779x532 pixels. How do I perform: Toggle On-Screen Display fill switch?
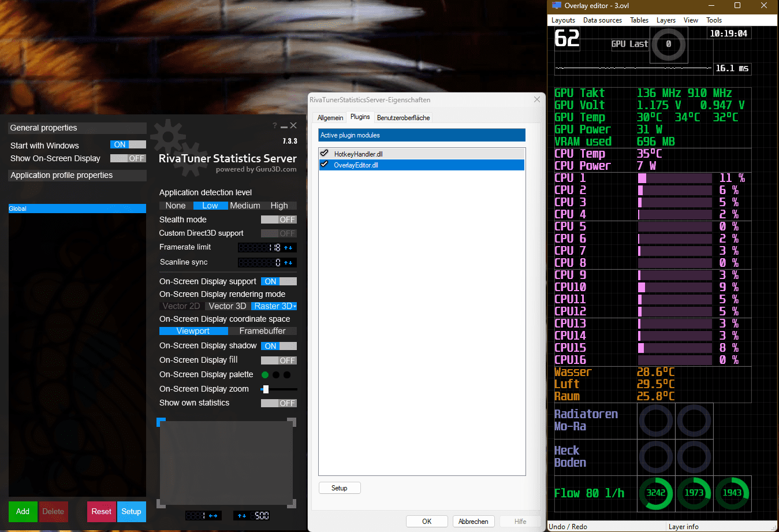pos(279,360)
